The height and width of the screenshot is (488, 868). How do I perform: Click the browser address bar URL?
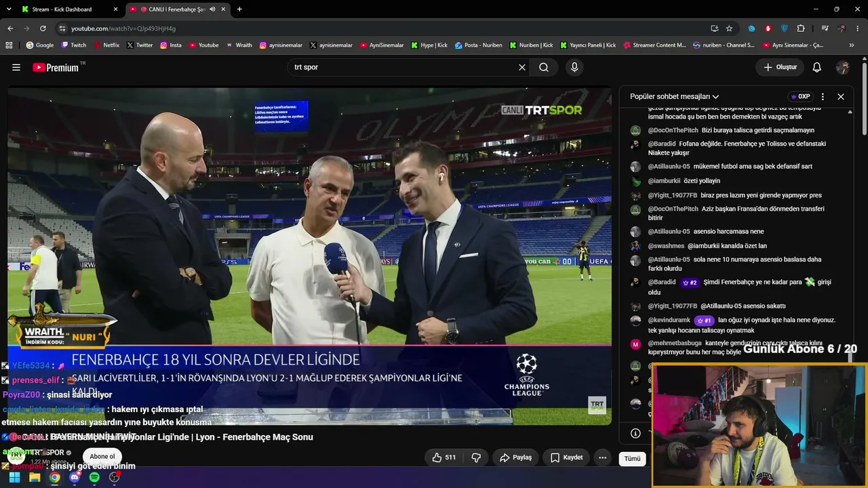(x=123, y=28)
